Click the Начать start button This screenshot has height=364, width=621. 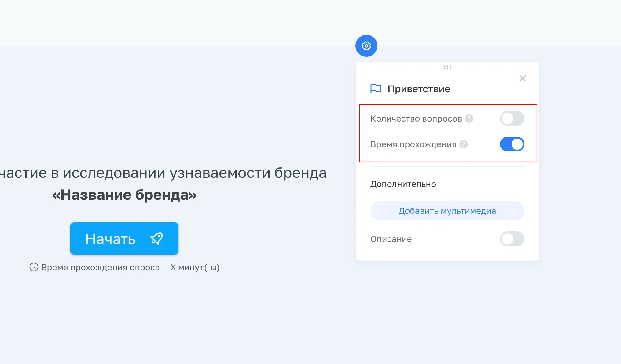[x=124, y=238]
